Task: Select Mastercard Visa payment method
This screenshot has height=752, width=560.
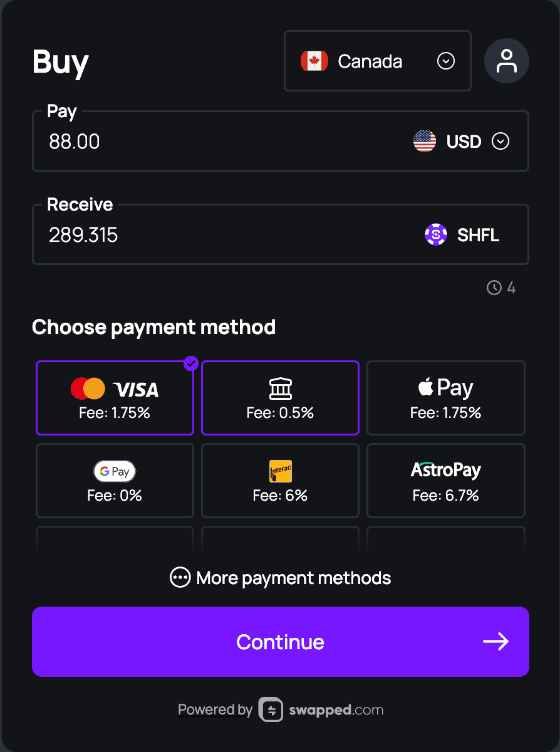Action: point(115,398)
